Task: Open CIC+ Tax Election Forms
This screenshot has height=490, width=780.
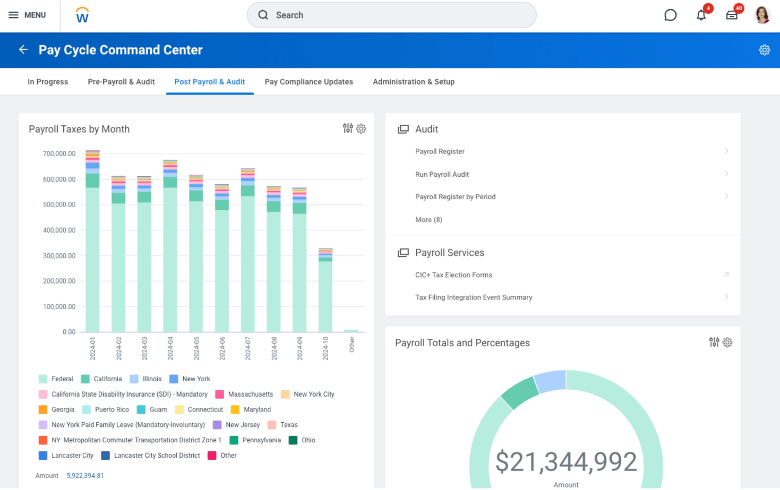Action: [x=454, y=275]
